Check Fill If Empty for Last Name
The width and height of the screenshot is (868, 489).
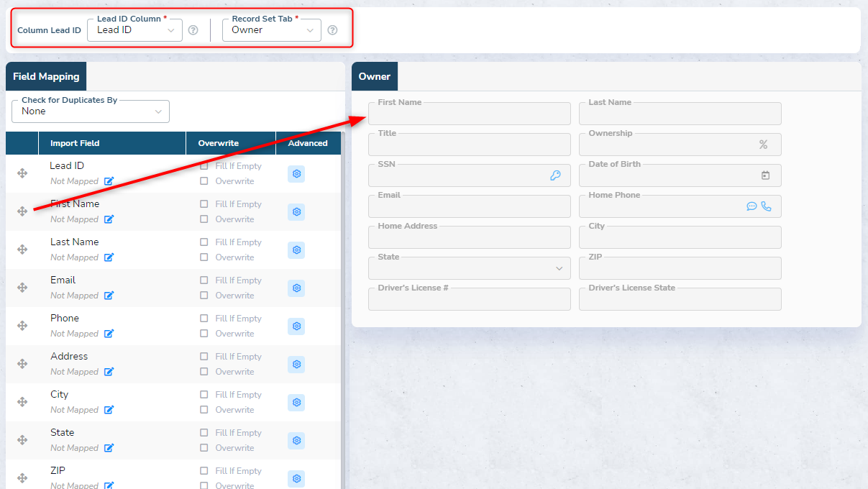point(204,242)
